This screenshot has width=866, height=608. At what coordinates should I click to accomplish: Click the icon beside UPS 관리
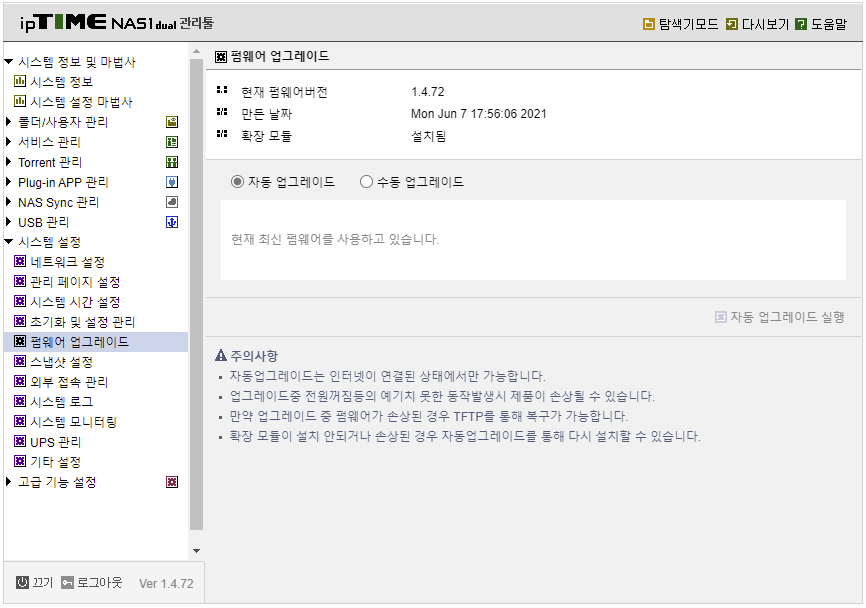point(20,442)
